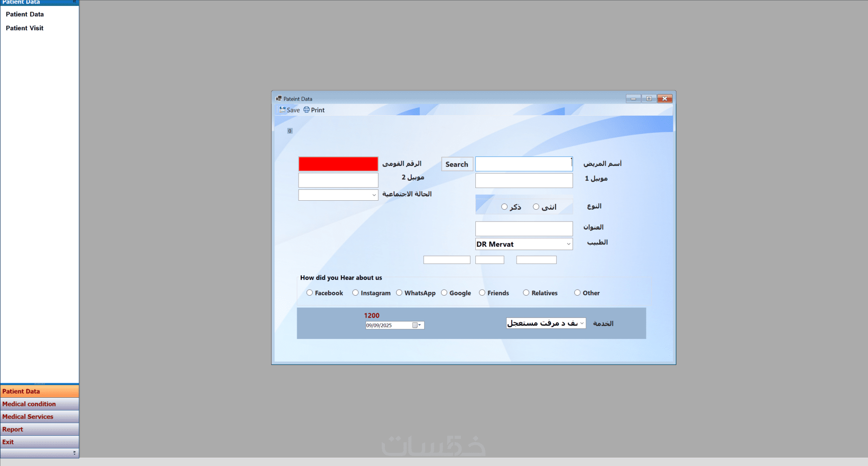Click the Print icon in the toolbar

pos(307,110)
